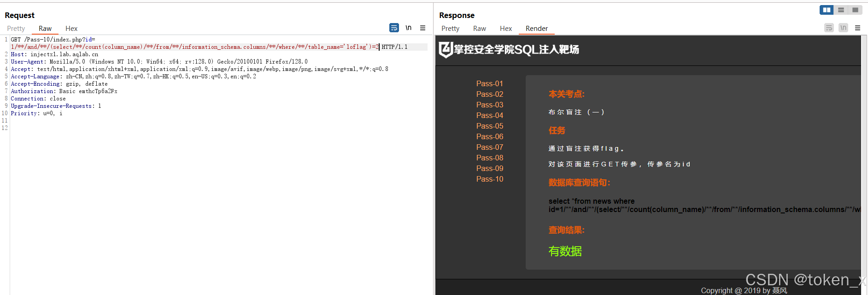Click the 本关考点 heading
Screen dimensions: 868x295
click(x=566, y=94)
